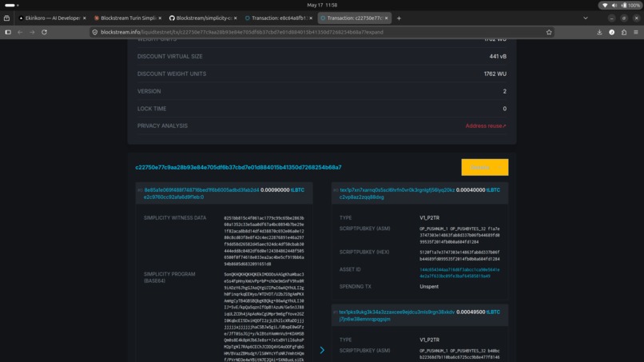The height and width of the screenshot is (362, 644).
Task: Open the list all tabs dropdown
Action: [585, 18]
